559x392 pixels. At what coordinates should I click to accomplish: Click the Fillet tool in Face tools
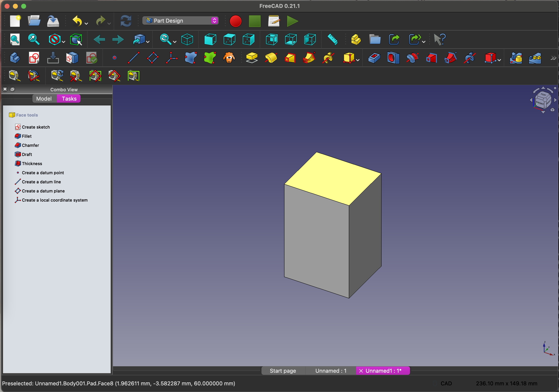[27, 136]
